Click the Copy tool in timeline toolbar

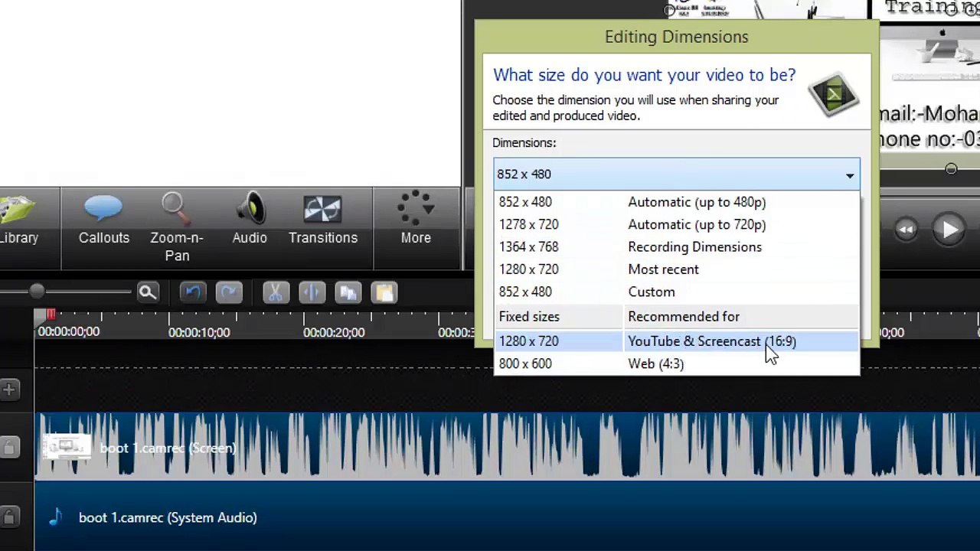click(348, 292)
